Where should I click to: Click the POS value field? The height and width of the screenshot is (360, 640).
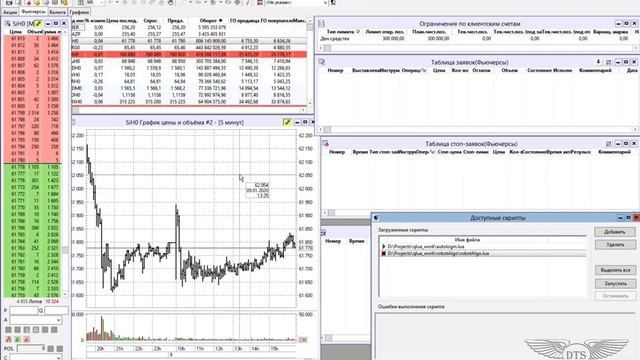pyautogui.click(x=31, y=349)
